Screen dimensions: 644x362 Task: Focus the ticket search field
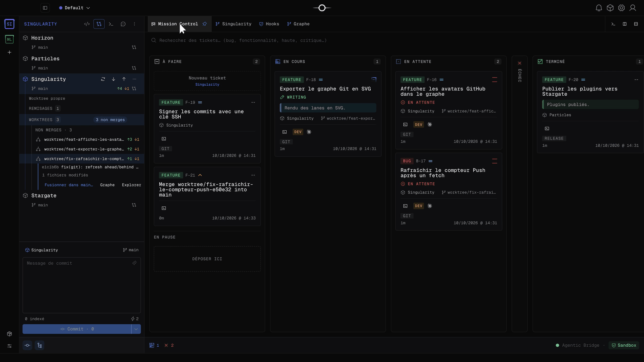(x=394, y=40)
